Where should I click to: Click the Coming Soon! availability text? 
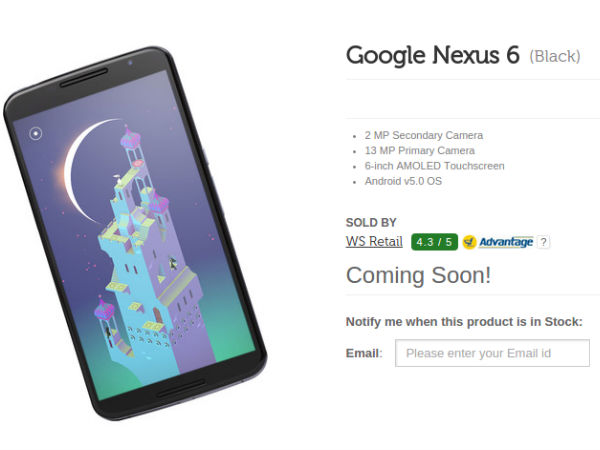coord(418,275)
